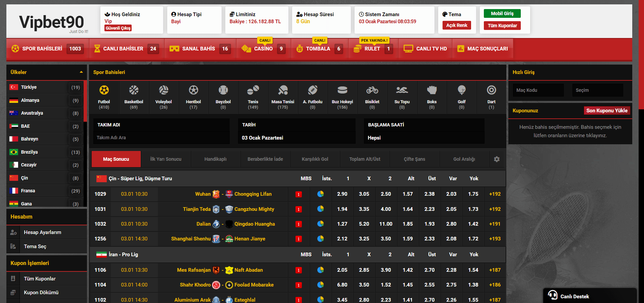Click the Vipbet90 logo

[52, 22]
